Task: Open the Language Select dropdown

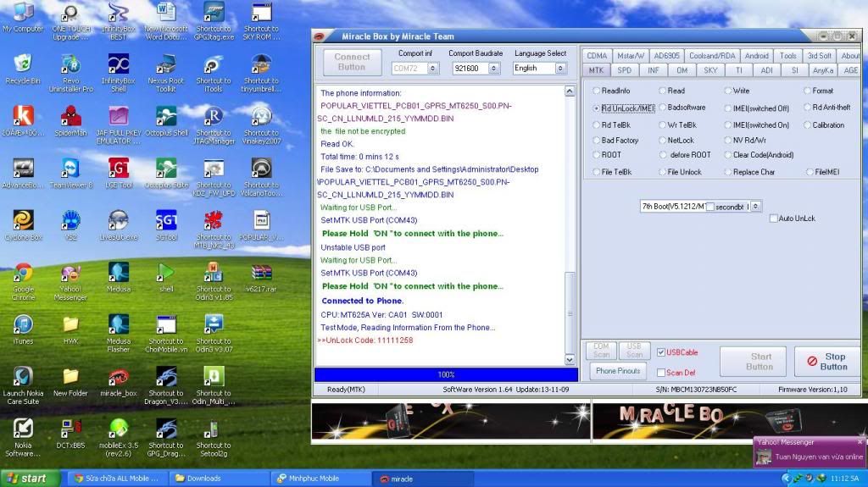Action: point(561,68)
